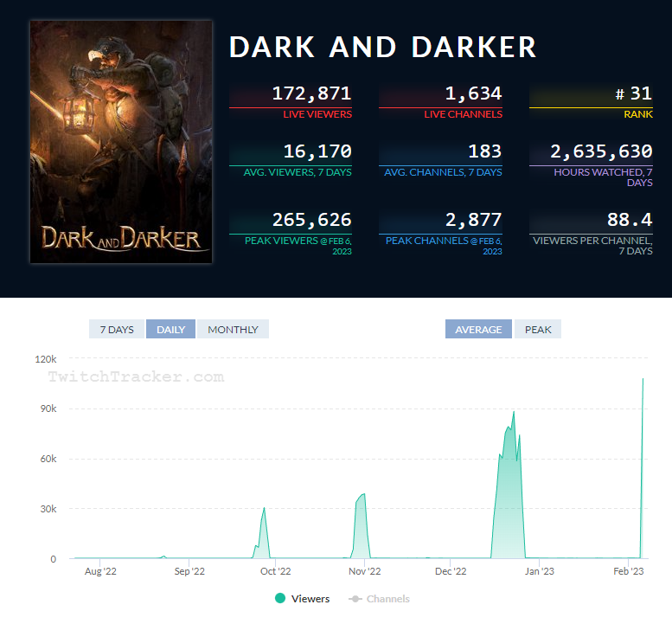Click the 265,626 peak viewers value

(x=311, y=220)
